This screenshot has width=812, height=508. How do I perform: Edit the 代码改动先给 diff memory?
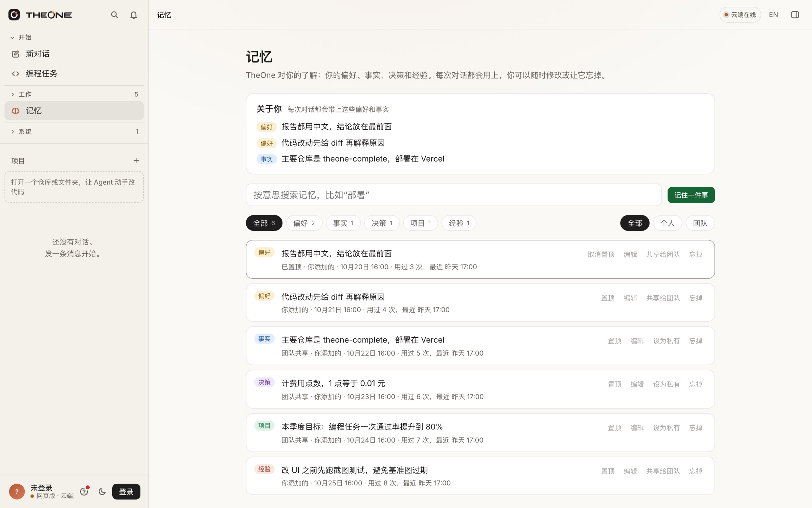(x=630, y=298)
